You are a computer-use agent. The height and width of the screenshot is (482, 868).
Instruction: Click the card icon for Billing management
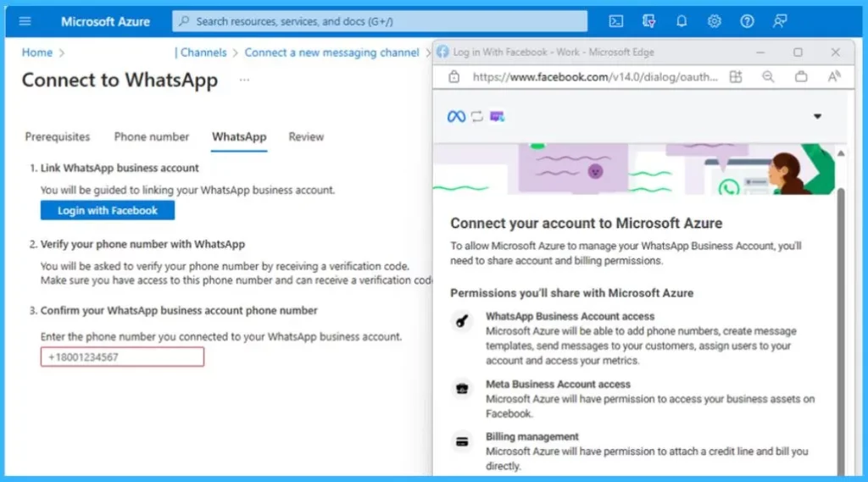(x=462, y=441)
